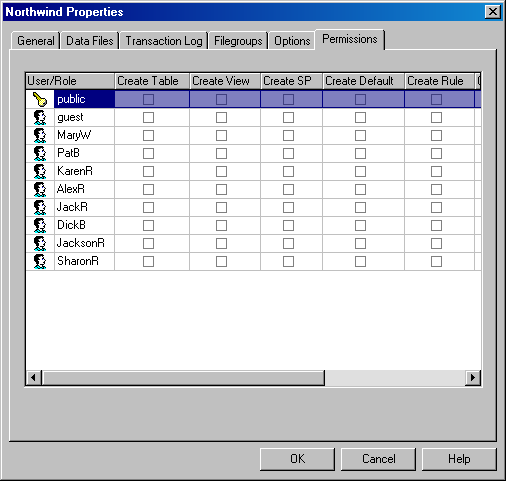This screenshot has width=506, height=481.
Task: Select the MaryW user name
Action: (x=74, y=135)
